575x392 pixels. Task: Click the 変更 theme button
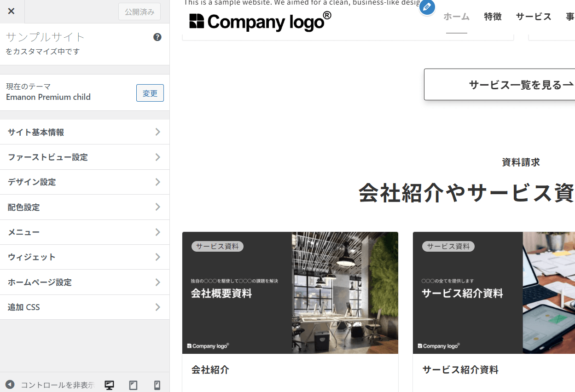(x=150, y=93)
